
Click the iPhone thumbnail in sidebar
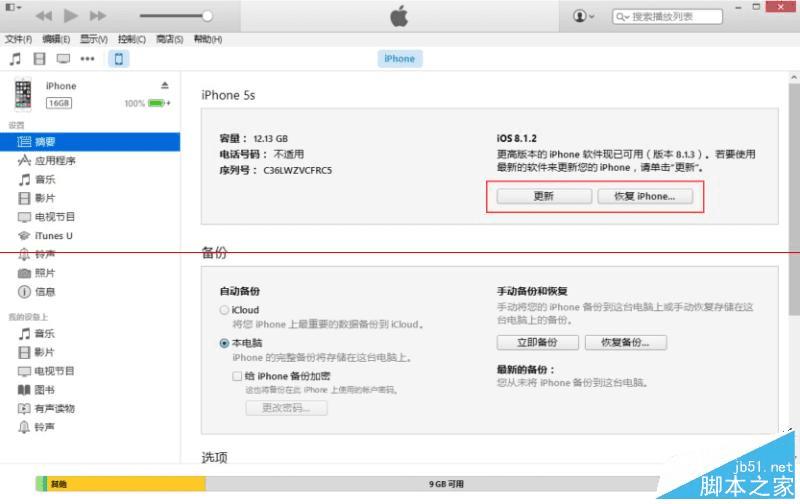click(22, 94)
